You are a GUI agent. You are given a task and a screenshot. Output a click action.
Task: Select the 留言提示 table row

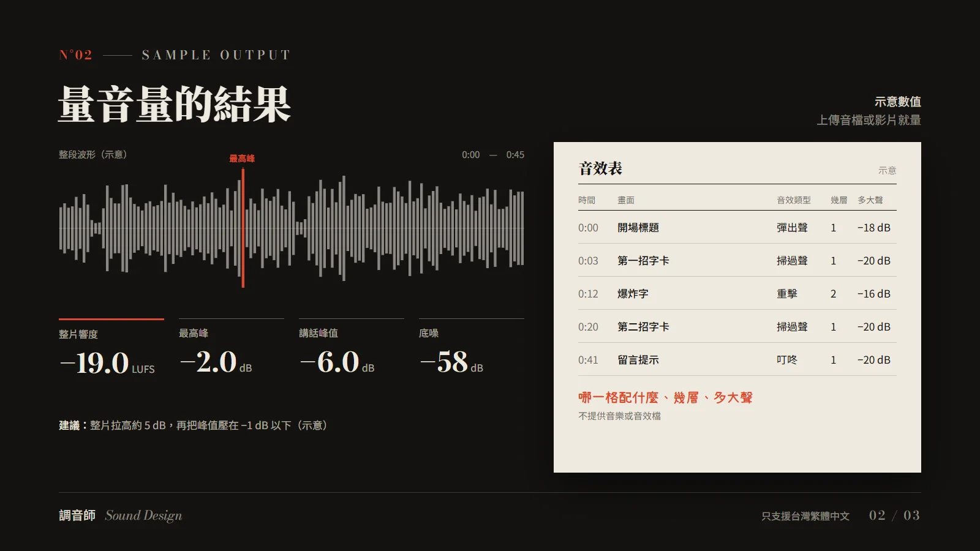coord(737,360)
